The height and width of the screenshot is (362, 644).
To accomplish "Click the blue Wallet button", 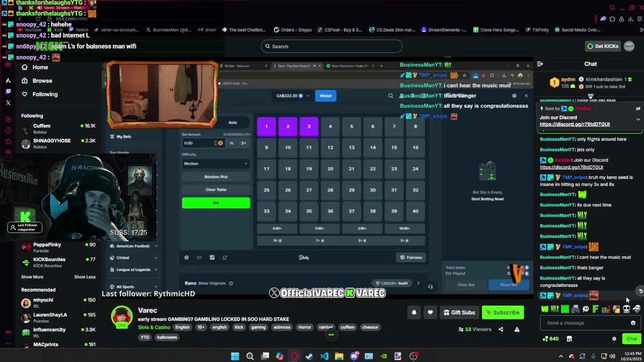I will tap(326, 96).
